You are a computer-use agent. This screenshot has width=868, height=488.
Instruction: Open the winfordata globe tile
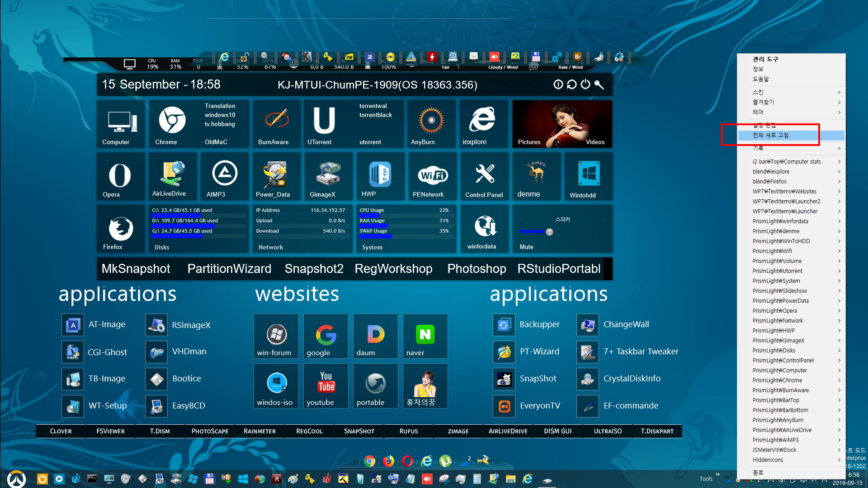[484, 229]
